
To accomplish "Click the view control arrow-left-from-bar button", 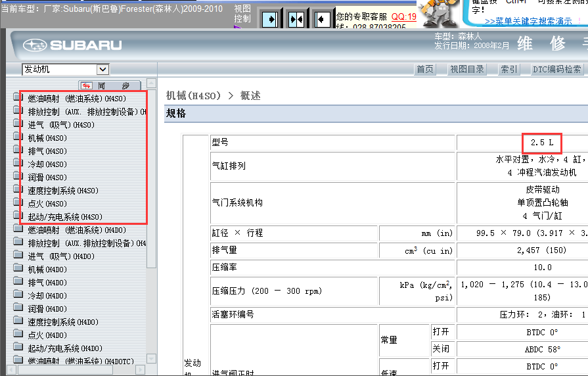I will [322, 19].
